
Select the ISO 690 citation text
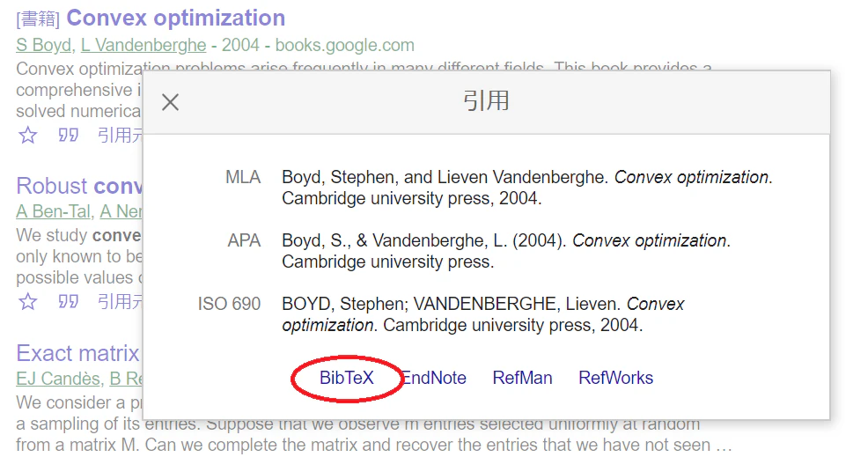(482, 313)
